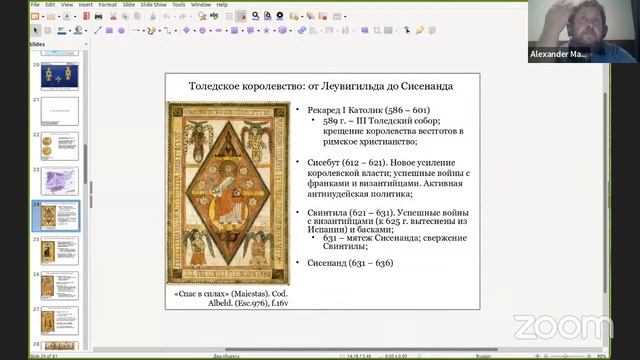Click the Redo arrow icon
The height and width of the screenshot is (360, 640).
tap(182, 16)
